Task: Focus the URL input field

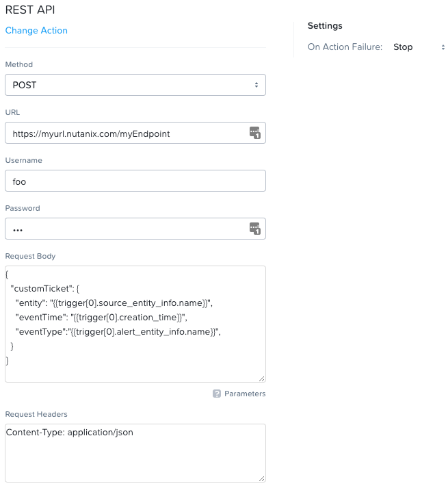Action: 127,133
